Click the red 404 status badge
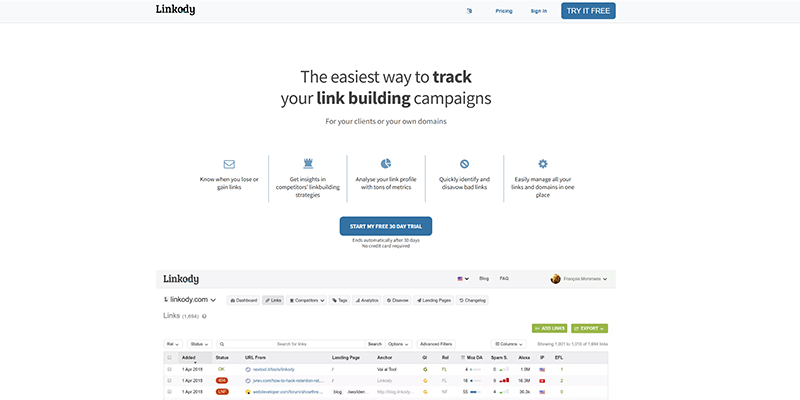Image resolution: width=800 pixels, height=400 pixels. (x=222, y=381)
